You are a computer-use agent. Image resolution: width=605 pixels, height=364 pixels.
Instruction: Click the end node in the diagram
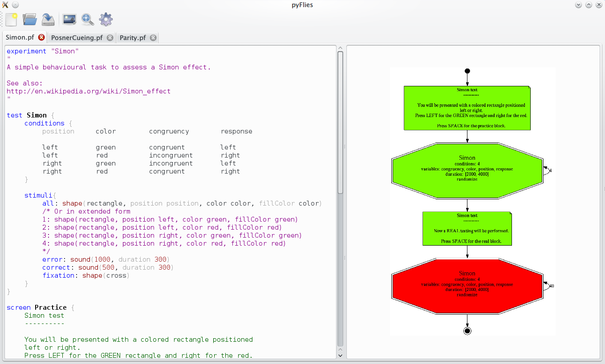467,331
